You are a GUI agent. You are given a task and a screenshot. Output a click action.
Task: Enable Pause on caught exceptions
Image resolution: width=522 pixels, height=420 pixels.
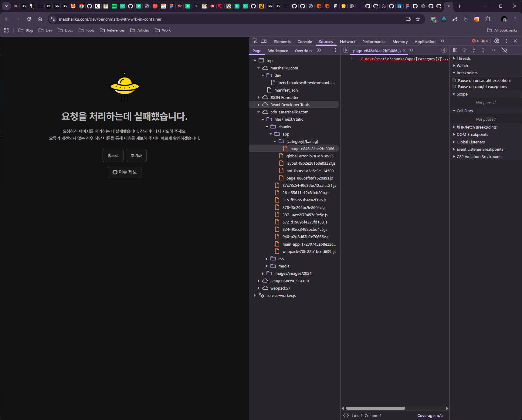pyautogui.click(x=454, y=86)
